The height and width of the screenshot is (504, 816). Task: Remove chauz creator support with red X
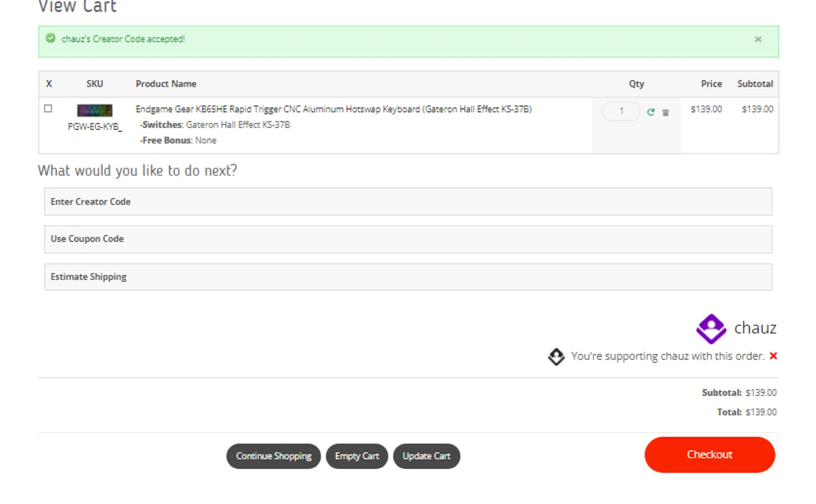773,356
